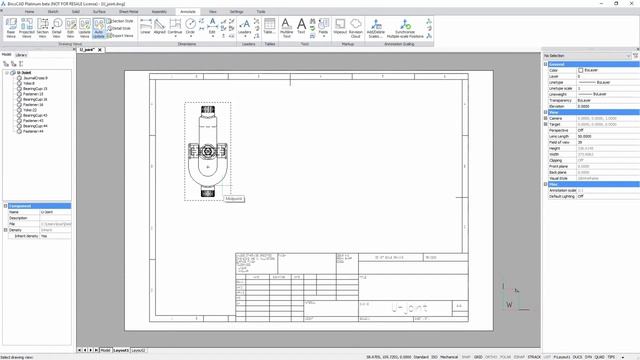Select Yoke:22 in the tree
Viewport: 640px width, 360px height.
(30, 110)
